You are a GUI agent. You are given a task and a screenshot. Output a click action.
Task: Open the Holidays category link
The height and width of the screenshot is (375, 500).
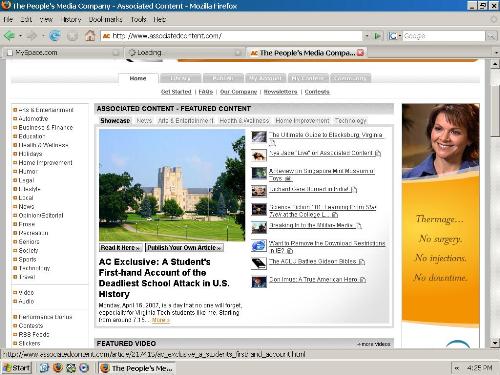click(30, 154)
